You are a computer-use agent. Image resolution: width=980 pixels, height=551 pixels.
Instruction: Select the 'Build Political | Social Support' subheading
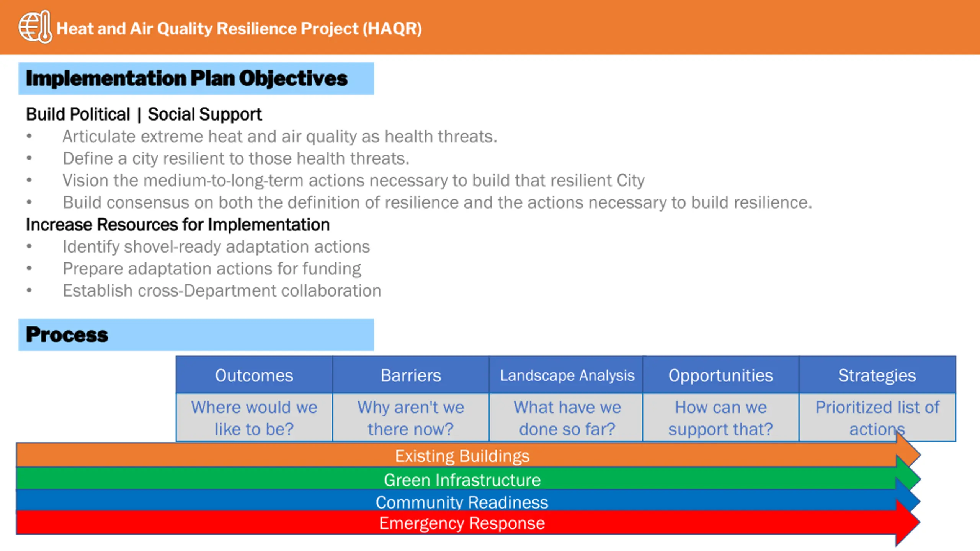(144, 114)
